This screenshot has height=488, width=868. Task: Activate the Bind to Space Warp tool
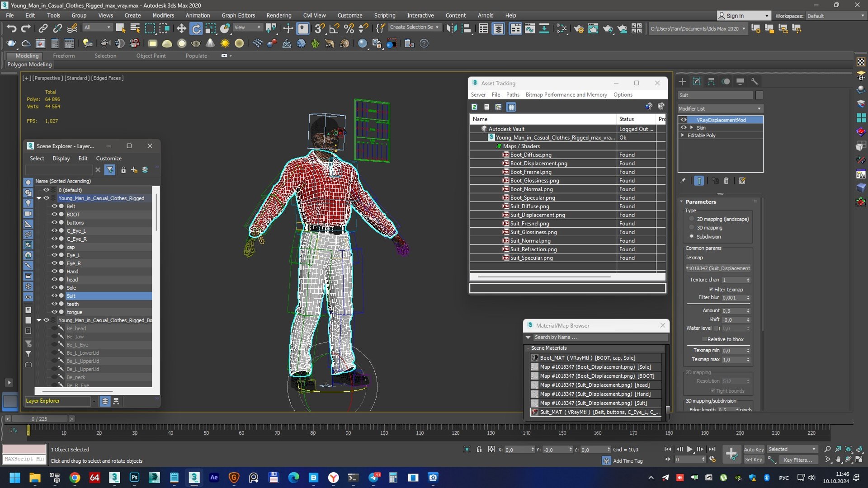(x=72, y=28)
